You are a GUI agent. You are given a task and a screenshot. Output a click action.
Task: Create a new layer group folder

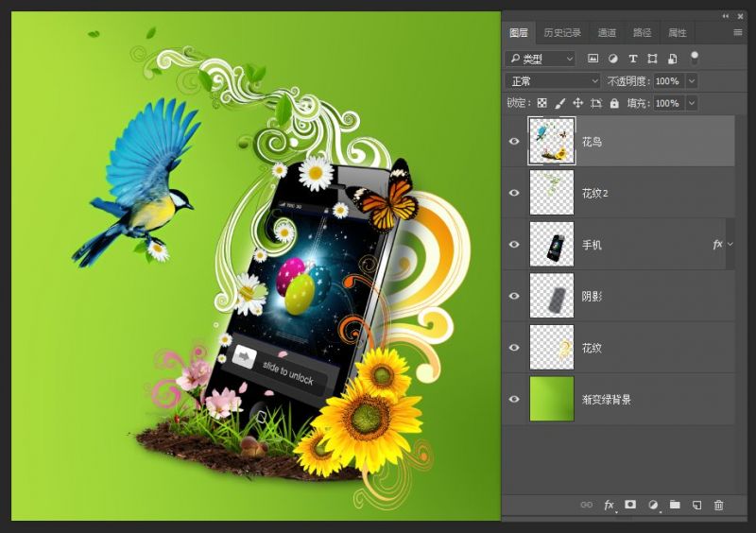[x=675, y=506]
